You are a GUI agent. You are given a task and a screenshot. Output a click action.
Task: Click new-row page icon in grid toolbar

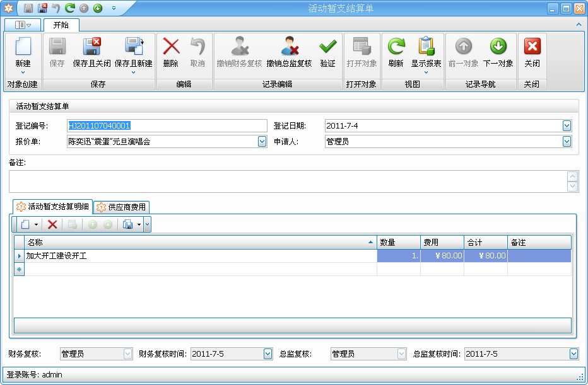[25, 224]
